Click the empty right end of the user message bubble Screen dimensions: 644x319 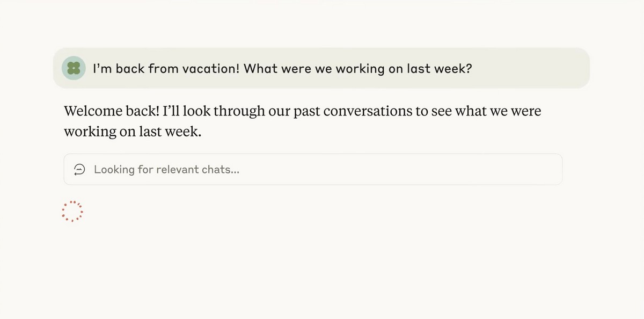[x=542, y=68]
